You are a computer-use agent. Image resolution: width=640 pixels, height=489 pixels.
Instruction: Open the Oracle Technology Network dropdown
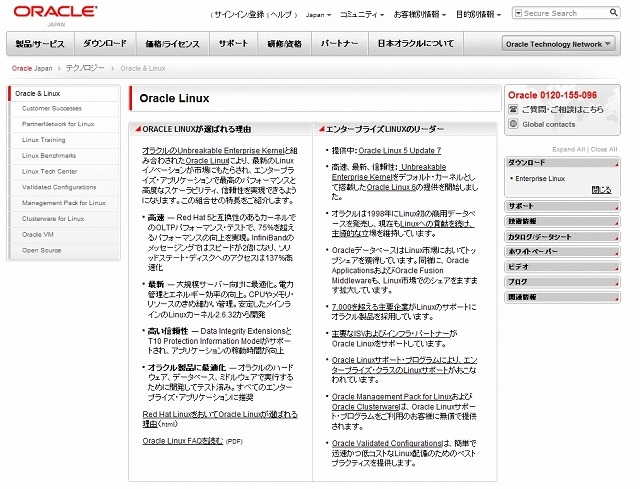[x=558, y=44]
